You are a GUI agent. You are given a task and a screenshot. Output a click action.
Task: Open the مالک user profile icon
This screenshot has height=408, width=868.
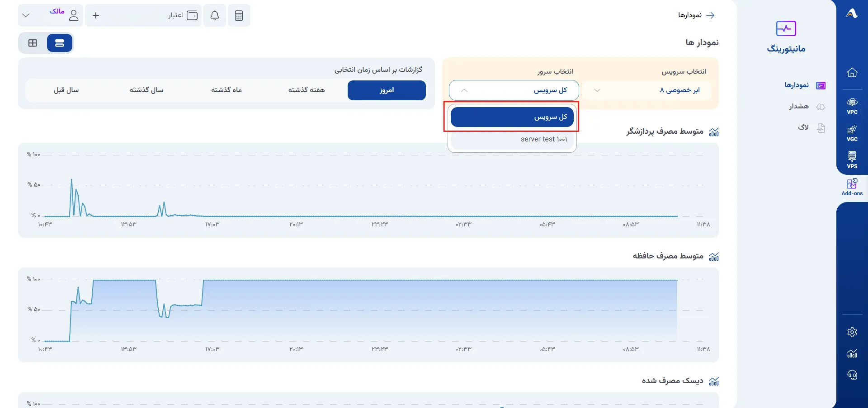[x=74, y=15]
